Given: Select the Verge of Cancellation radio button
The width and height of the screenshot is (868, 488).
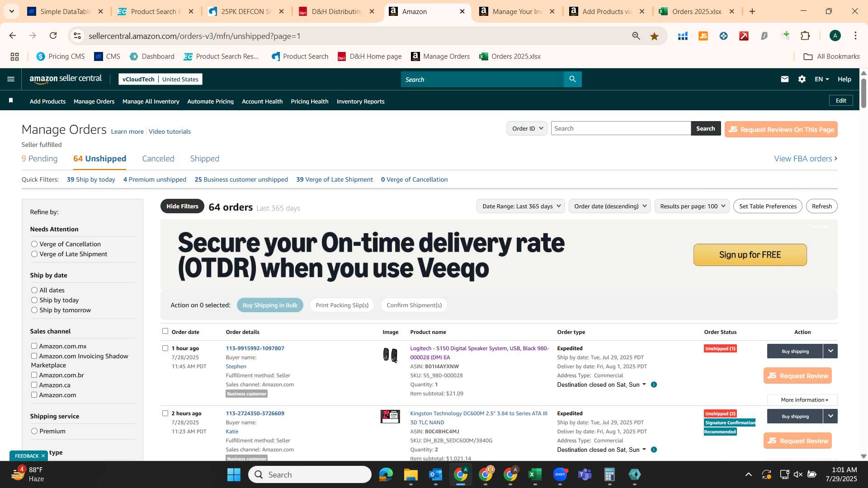Looking at the screenshot, I should (34, 244).
